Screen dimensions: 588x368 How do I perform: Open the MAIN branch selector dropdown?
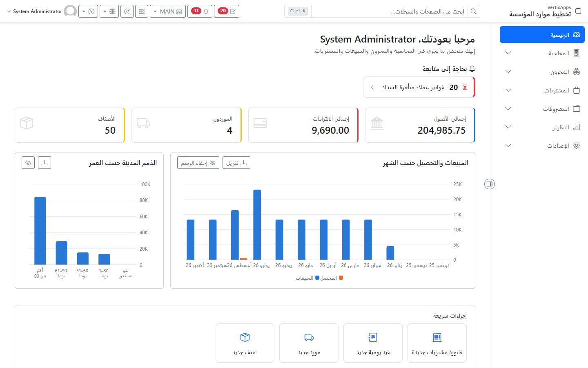(x=168, y=11)
